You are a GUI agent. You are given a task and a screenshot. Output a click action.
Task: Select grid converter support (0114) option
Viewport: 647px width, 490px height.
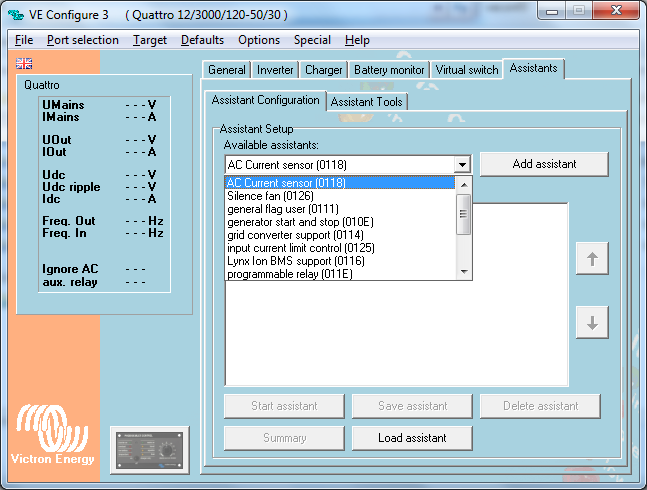coord(340,235)
